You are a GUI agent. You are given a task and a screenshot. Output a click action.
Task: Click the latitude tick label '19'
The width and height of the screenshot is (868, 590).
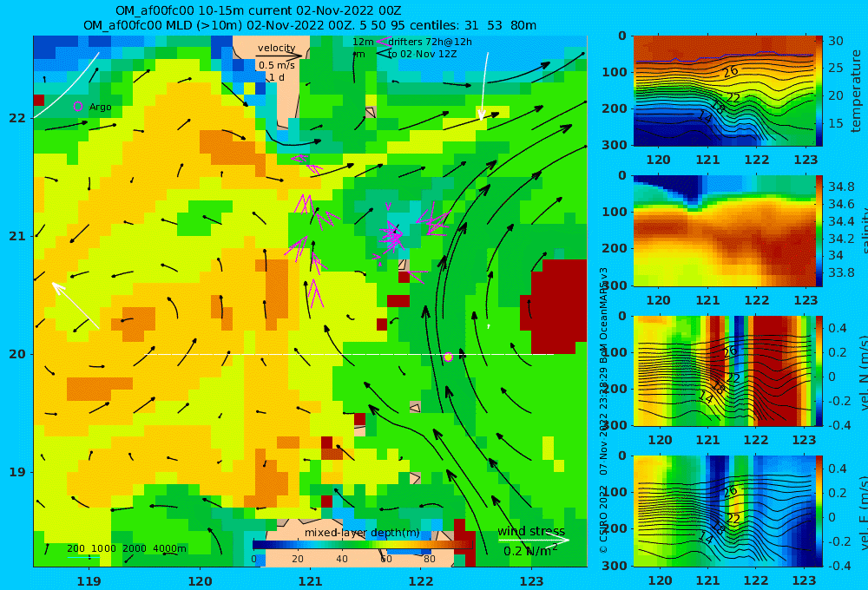17,472
